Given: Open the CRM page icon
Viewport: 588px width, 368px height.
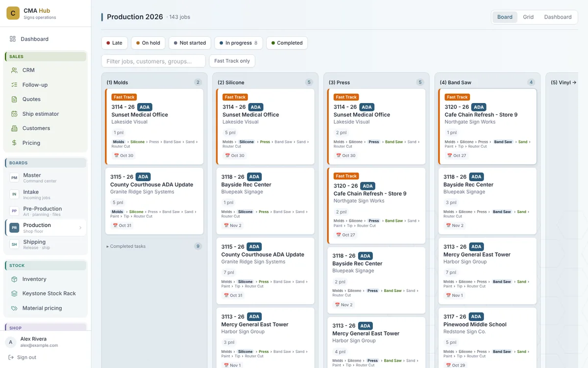Looking at the screenshot, I should coord(14,70).
